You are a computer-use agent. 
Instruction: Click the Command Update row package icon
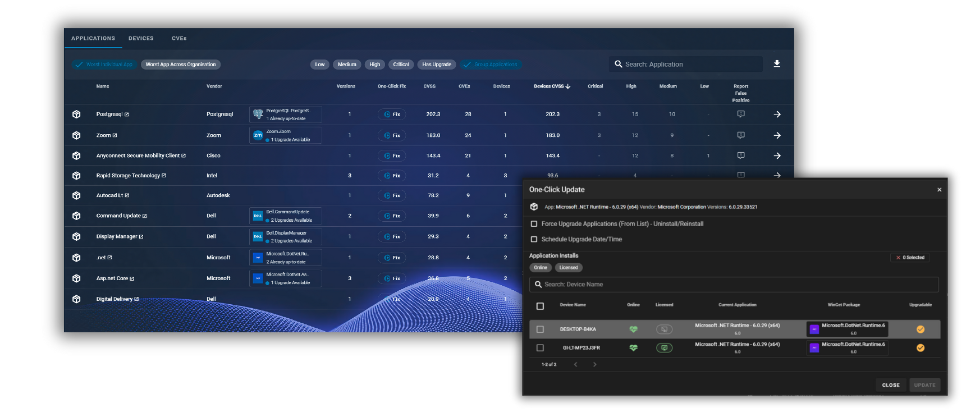76,216
